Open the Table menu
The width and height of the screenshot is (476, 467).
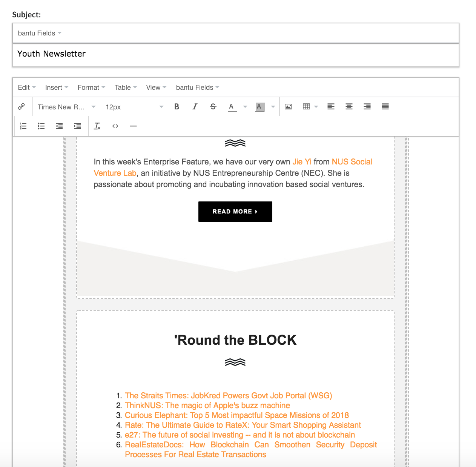(126, 88)
